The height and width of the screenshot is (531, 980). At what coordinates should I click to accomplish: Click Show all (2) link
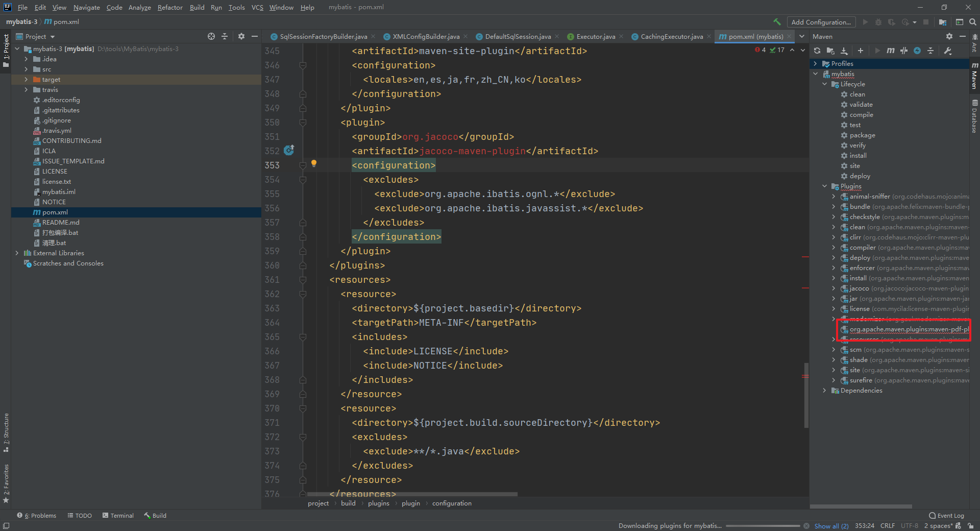pos(831,526)
